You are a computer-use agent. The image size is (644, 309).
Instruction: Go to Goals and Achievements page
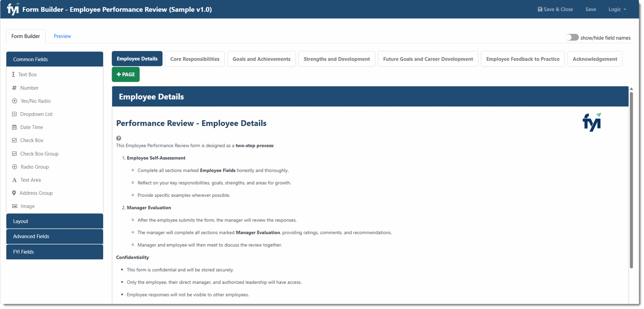[262, 59]
